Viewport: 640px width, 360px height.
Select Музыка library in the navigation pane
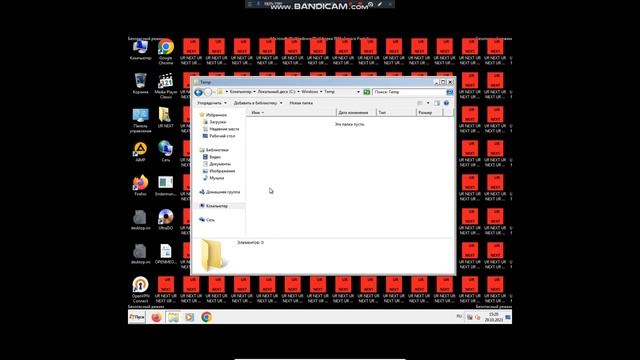pyautogui.click(x=213, y=178)
